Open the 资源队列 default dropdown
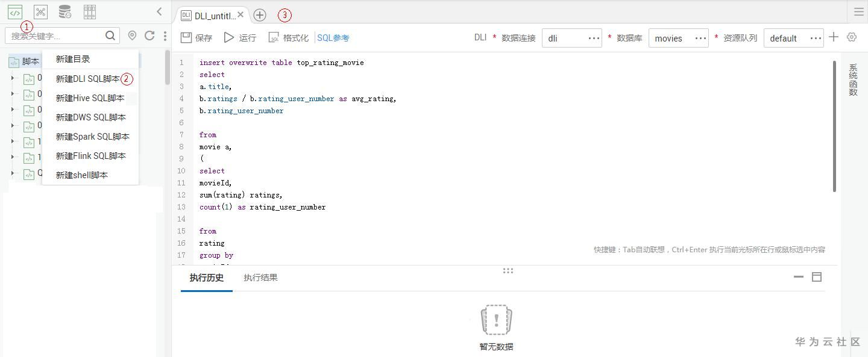This screenshot has height=357, width=868. 793,38
